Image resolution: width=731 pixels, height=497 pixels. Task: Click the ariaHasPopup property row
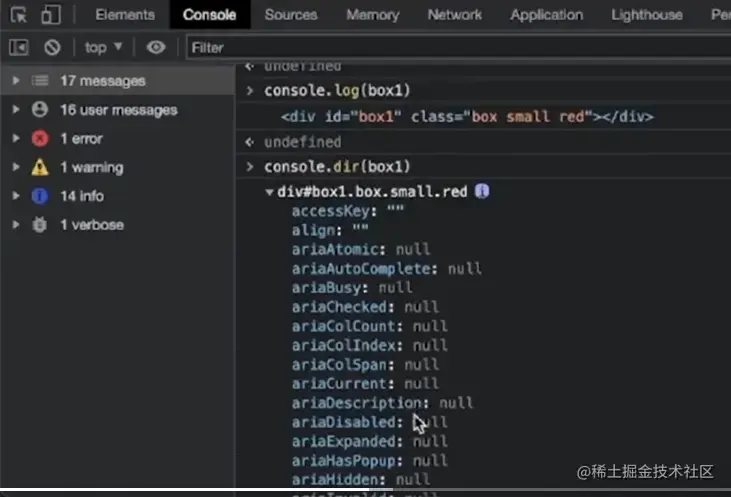[370, 461]
